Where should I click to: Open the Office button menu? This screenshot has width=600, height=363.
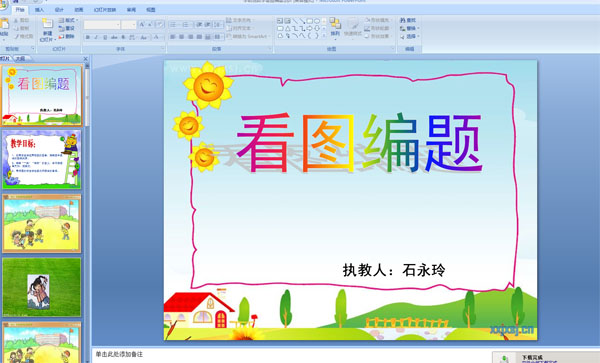(3, 5)
